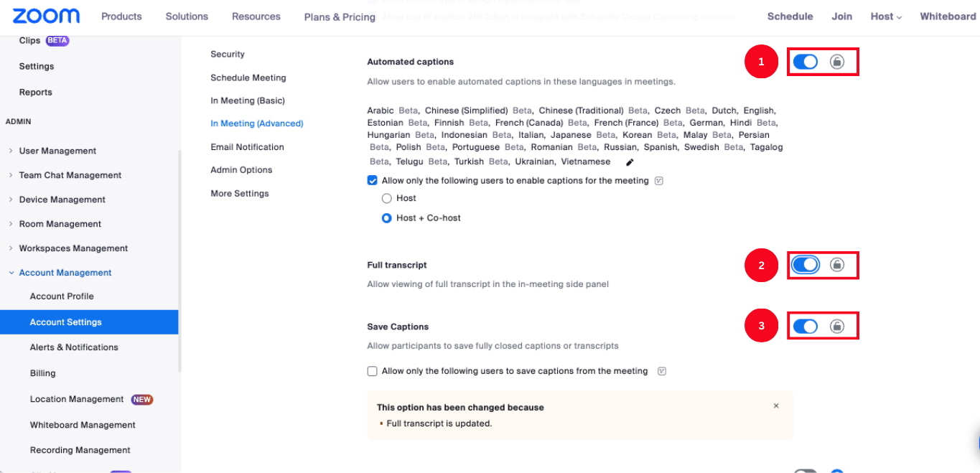980x473 pixels.
Task: Select the Host radio option
Action: pos(387,198)
